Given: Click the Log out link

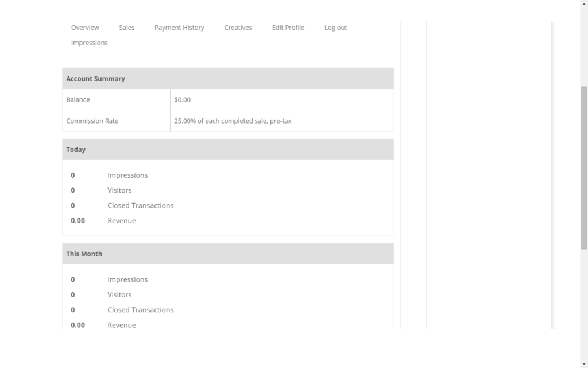Looking at the screenshot, I should pos(335,28).
